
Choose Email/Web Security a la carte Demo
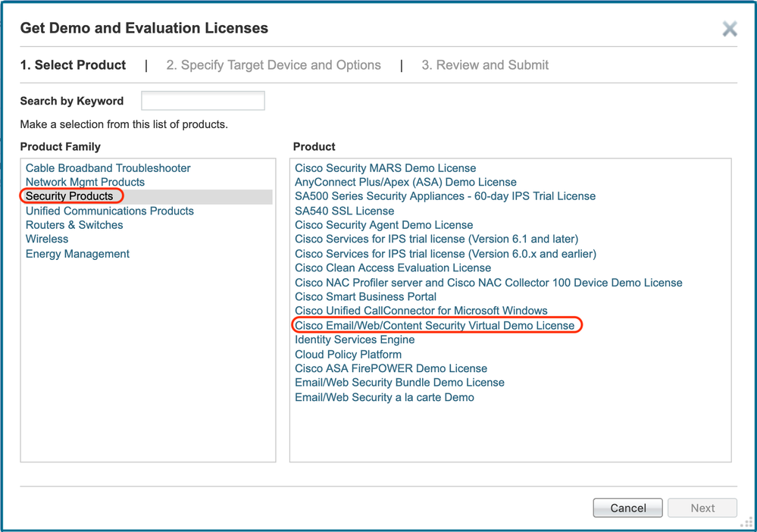click(384, 398)
